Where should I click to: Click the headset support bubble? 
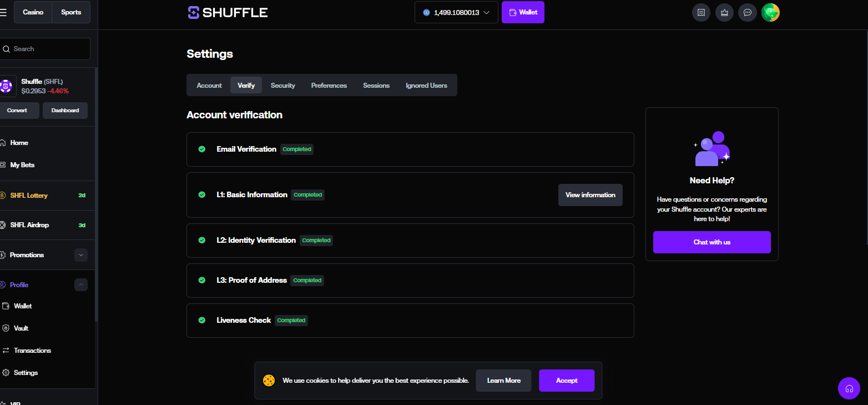pyautogui.click(x=849, y=388)
